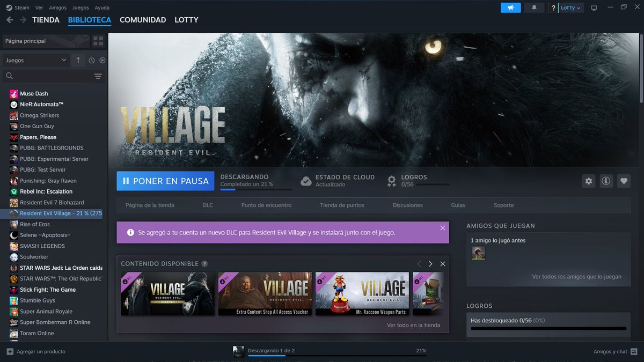
Task: Pause download with PONER EN PAUSA
Action: (x=165, y=181)
